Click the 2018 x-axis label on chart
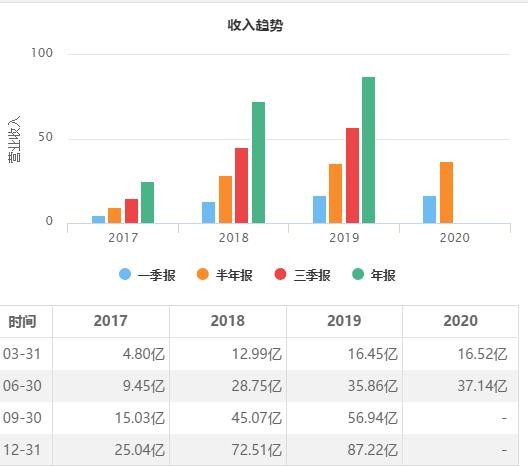Screen dimensions: 528x467 (x=234, y=238)
